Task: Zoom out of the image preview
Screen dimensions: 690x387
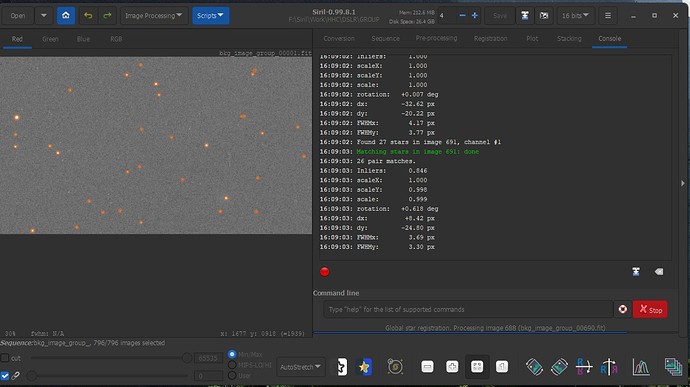Action: (427, 366)
